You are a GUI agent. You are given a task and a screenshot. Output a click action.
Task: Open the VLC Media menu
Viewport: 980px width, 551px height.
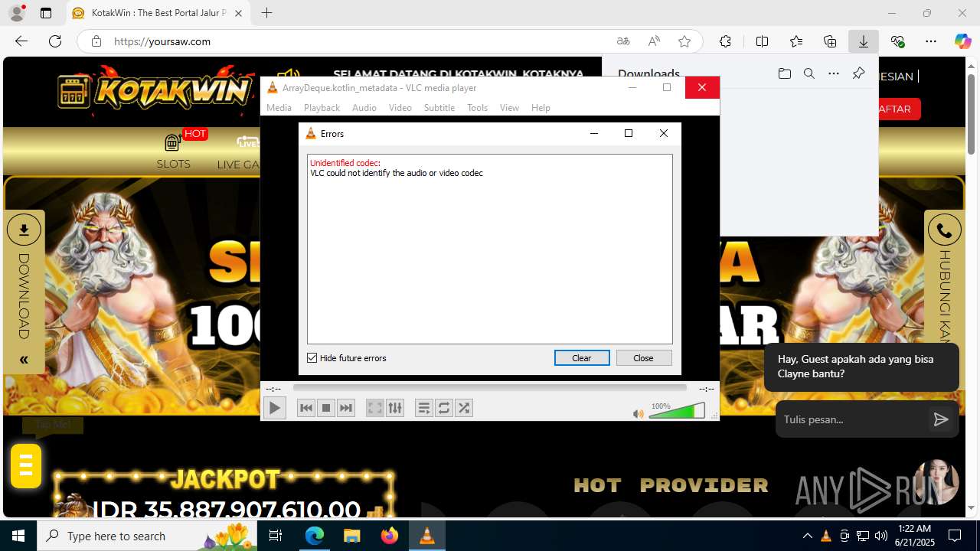coord(279,108)
